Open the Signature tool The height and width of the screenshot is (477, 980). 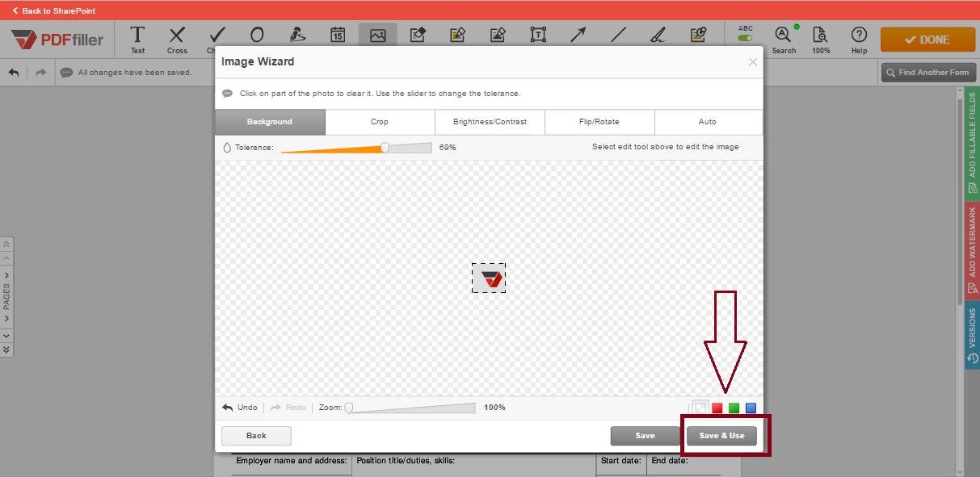pyautogui.click(x=297, y=36)
